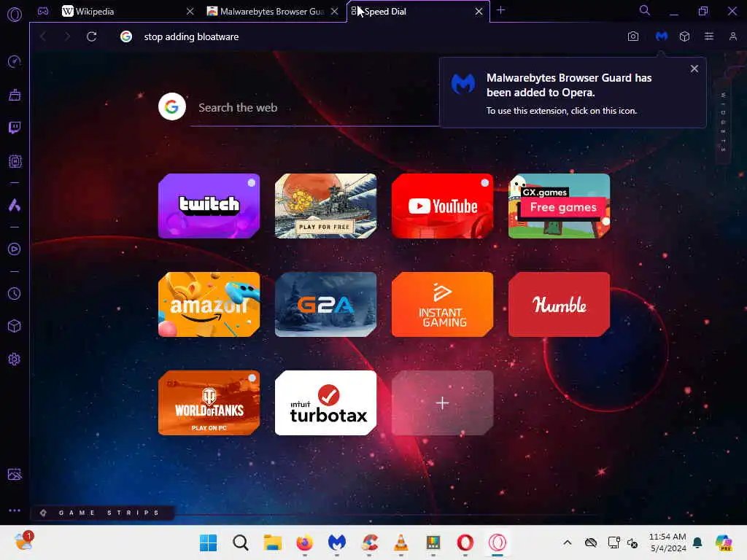Open Windows taskbar Search

click(241, 542)
